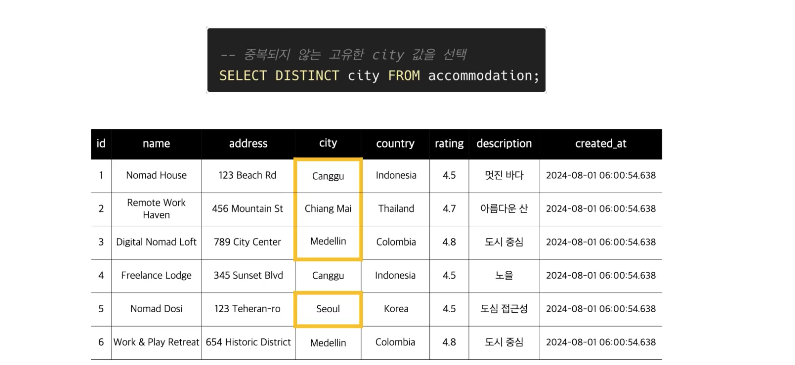Click the id cell 1 of Nomad House
Viewport: 795px width, 365px height.
coord(101,175)
